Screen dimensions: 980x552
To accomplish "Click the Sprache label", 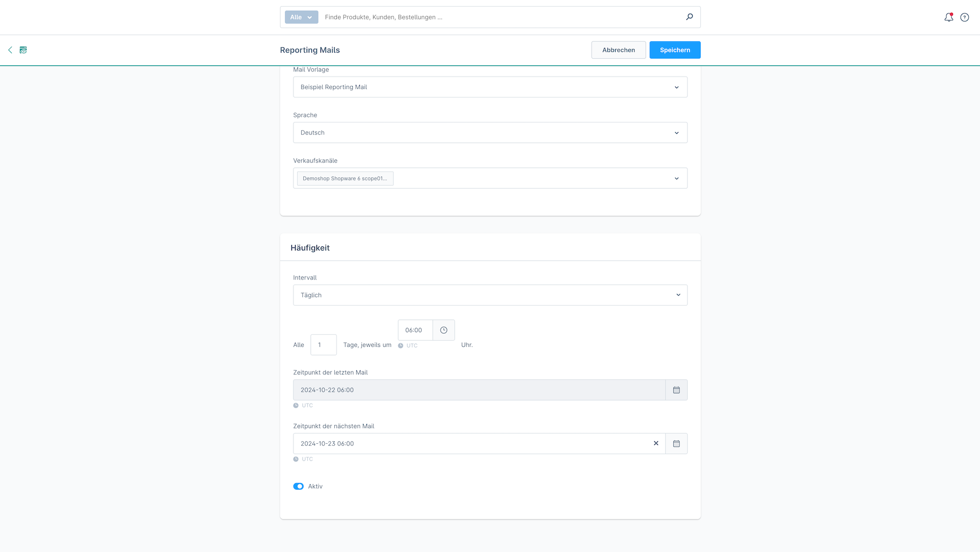I will click(305, 115).
